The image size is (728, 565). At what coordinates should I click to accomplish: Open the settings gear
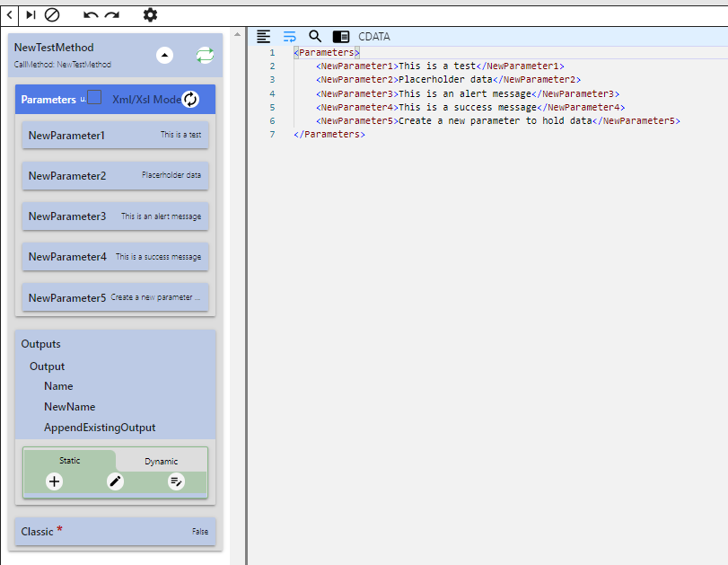[x=150, y=15]
